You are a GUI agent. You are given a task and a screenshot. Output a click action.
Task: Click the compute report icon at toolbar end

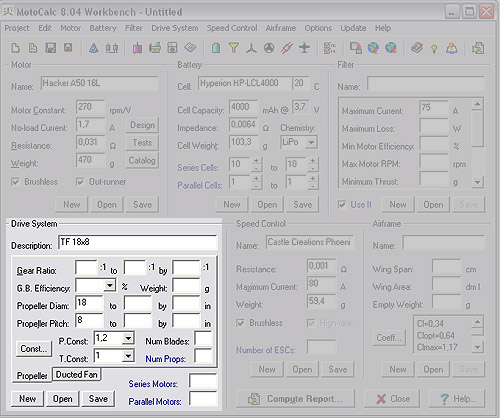(x=478, y=48)
